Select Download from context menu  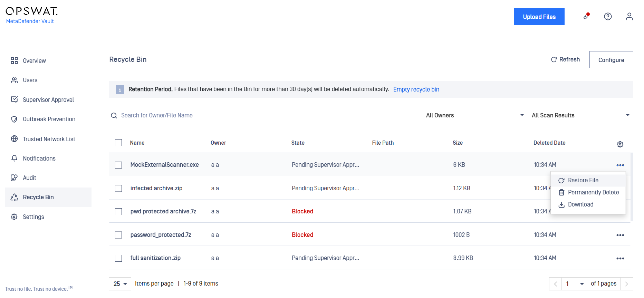pyautogui.click(x=588, y=204)
